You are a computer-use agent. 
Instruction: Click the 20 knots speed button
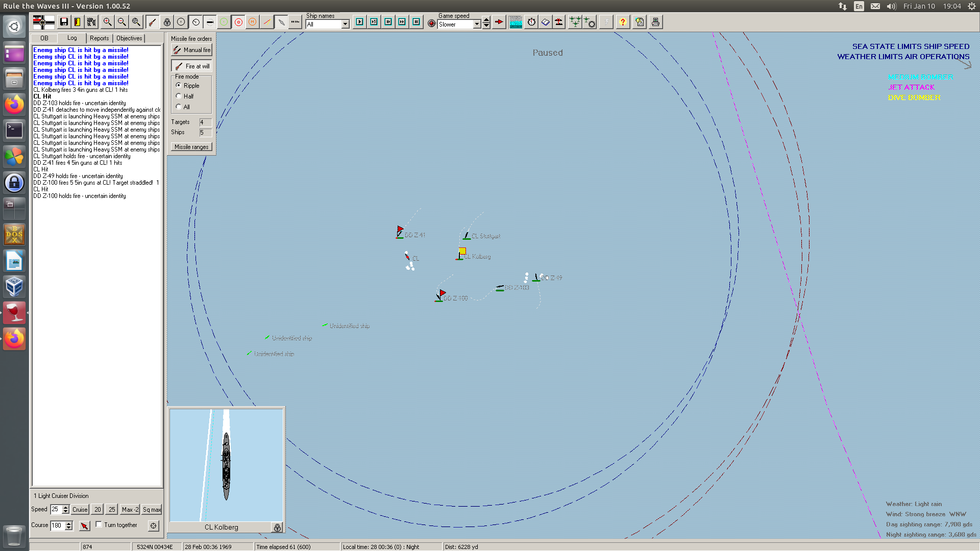(97, 510)
